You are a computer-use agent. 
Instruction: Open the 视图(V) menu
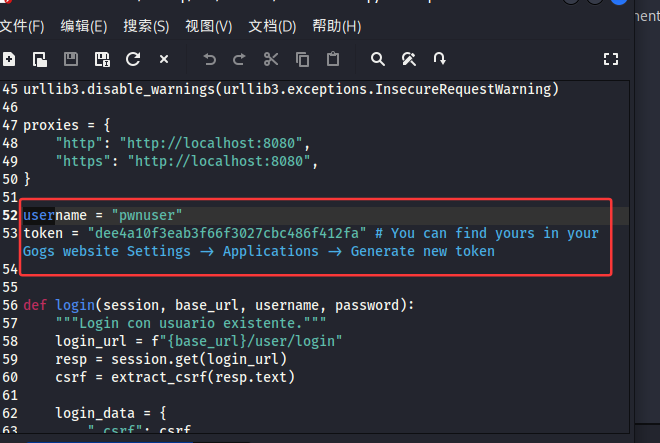pyautogui.click(x=208, y=26)
